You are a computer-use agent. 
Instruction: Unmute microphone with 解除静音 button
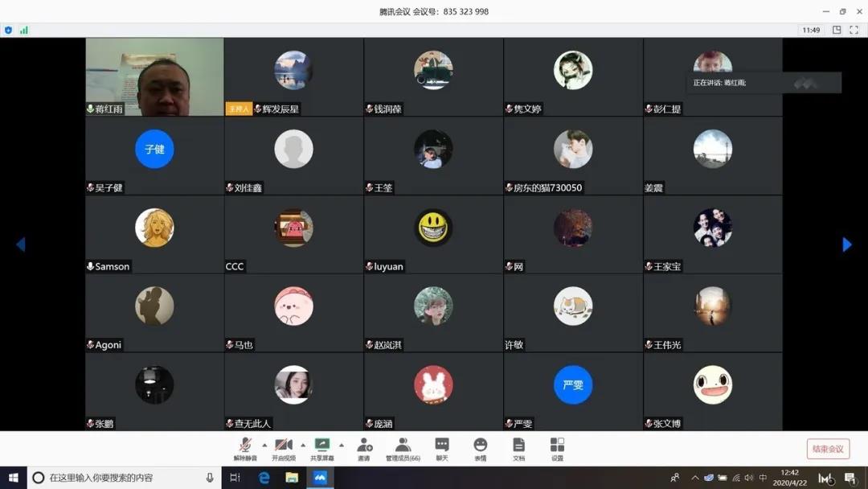click(245, 448)
